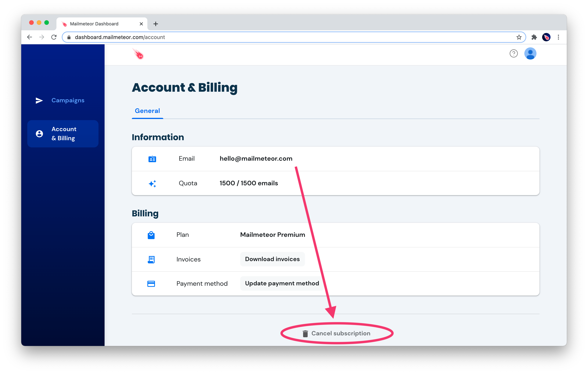Click the Email row label

click(187, 159)
